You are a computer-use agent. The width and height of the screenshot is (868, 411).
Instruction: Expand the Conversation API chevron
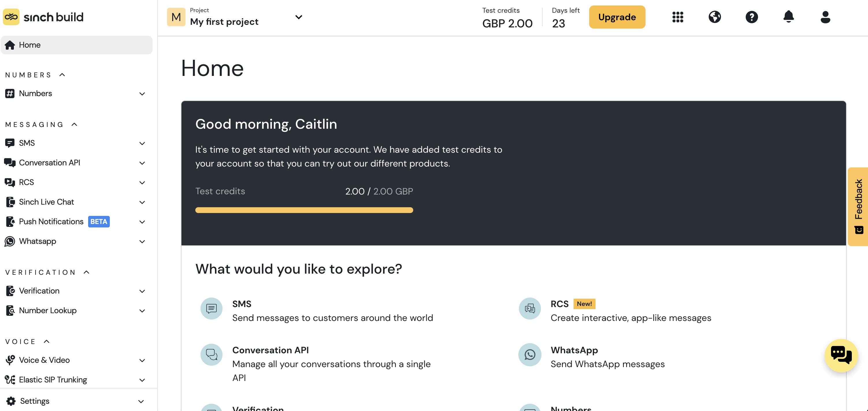coord(142,163)
